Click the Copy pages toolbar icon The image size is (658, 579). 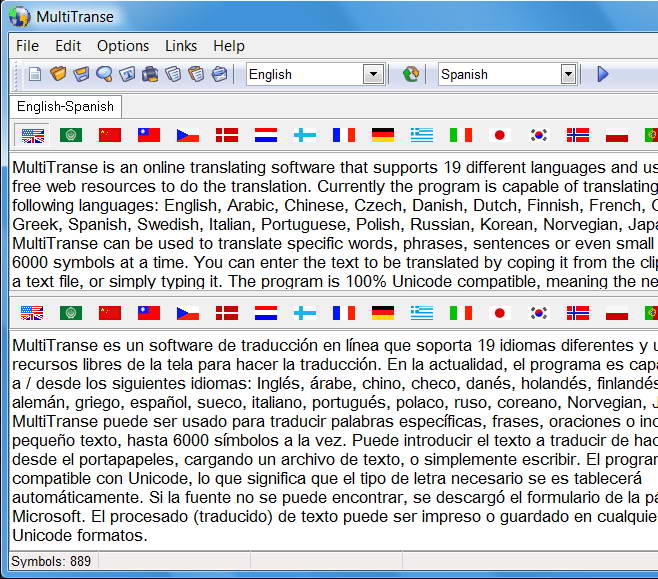click(173, 74)
